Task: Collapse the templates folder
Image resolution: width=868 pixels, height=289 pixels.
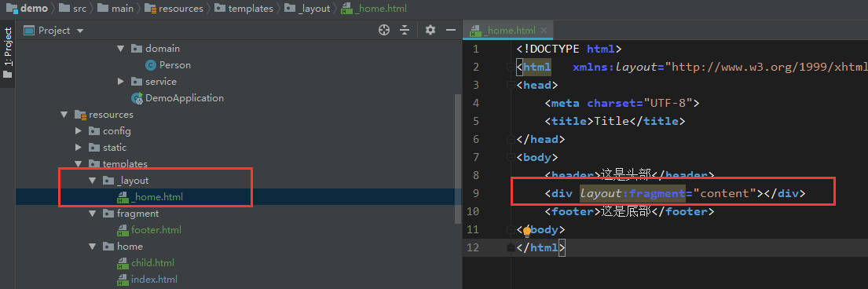Action: tap(79, 164)
